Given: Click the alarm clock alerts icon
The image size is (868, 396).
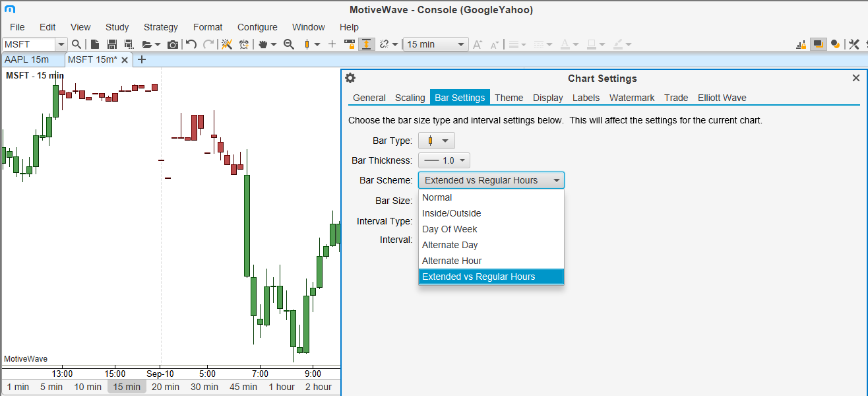Looking at the screenshot, I should coord(244,44).
